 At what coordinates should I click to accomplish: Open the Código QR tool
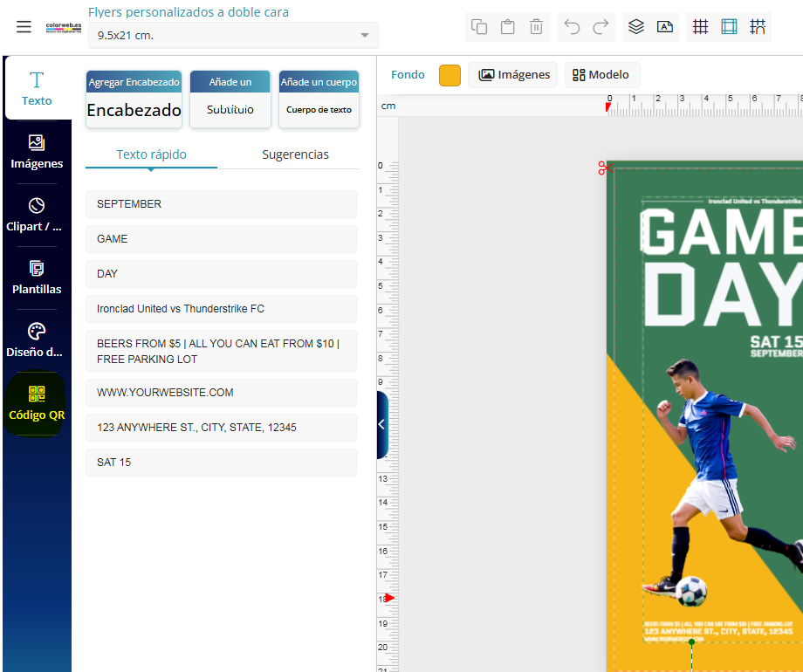coord(37,403)
